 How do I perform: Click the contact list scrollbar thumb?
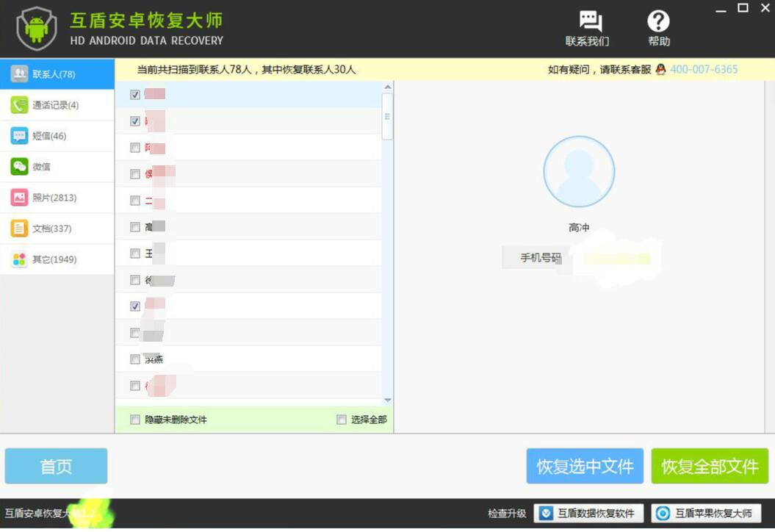(388, 117)
